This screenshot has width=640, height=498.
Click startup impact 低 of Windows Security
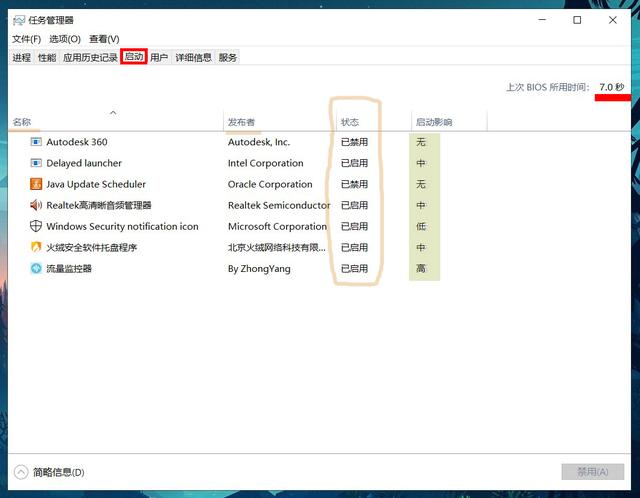click(x=421, y=226)
